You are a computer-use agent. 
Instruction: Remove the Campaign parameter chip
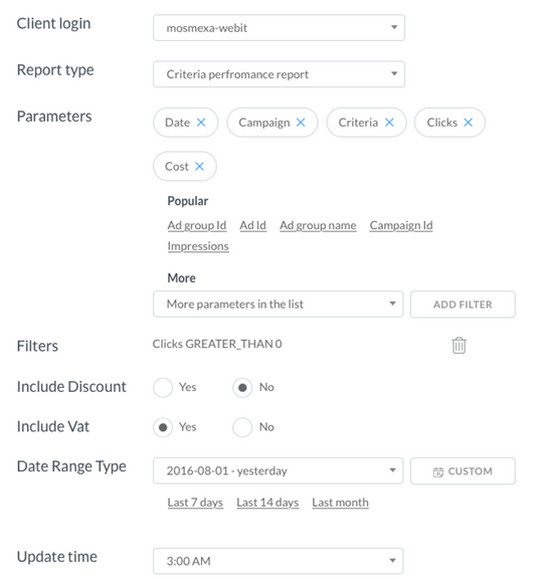pyautogui.click(x=301, y=122)
